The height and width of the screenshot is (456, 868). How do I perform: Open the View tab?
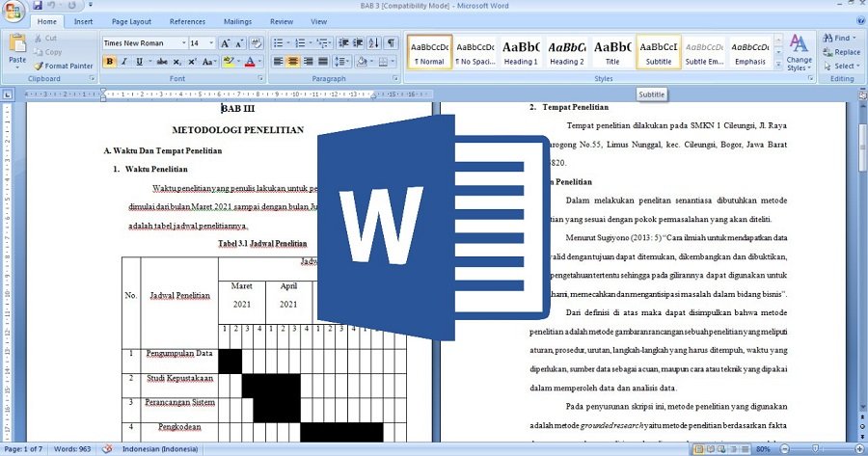(318, 21)
